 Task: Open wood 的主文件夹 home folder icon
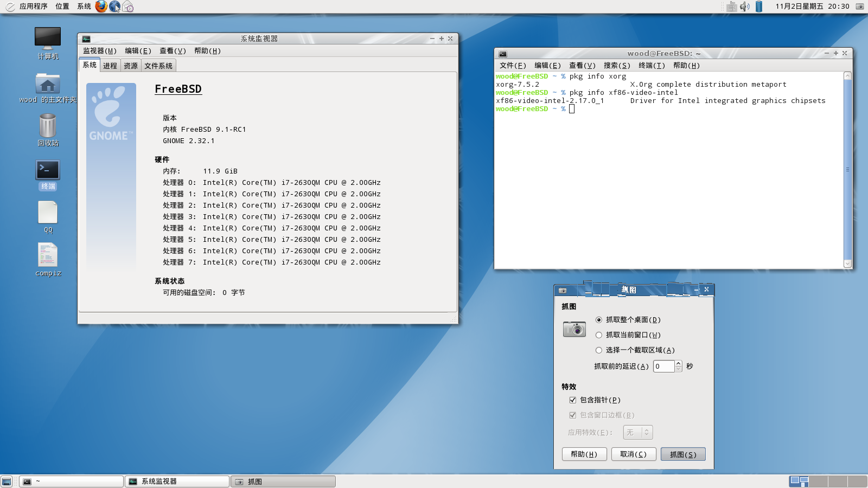pos(48,88)
